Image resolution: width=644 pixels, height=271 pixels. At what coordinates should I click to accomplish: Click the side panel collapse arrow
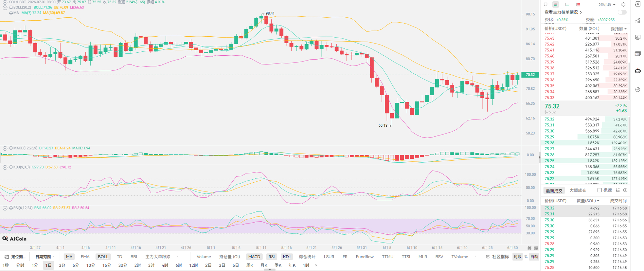click(540, 157)
